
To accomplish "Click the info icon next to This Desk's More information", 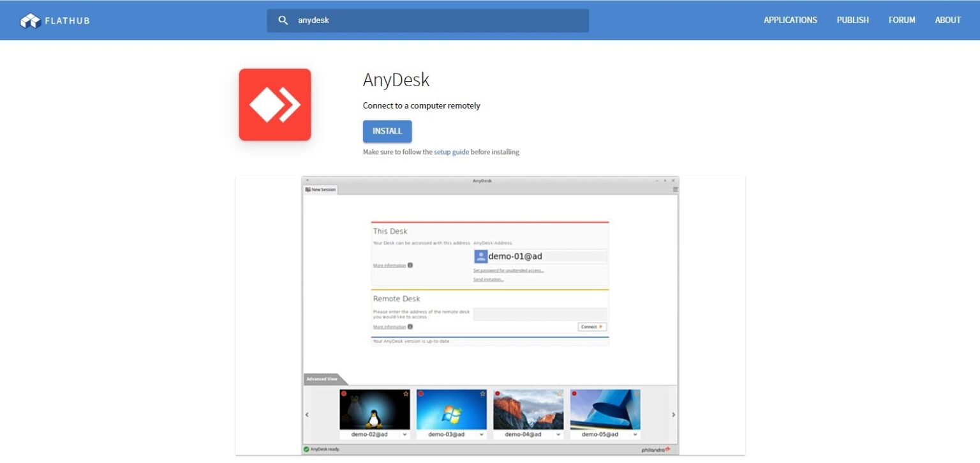I will [409, 265].
